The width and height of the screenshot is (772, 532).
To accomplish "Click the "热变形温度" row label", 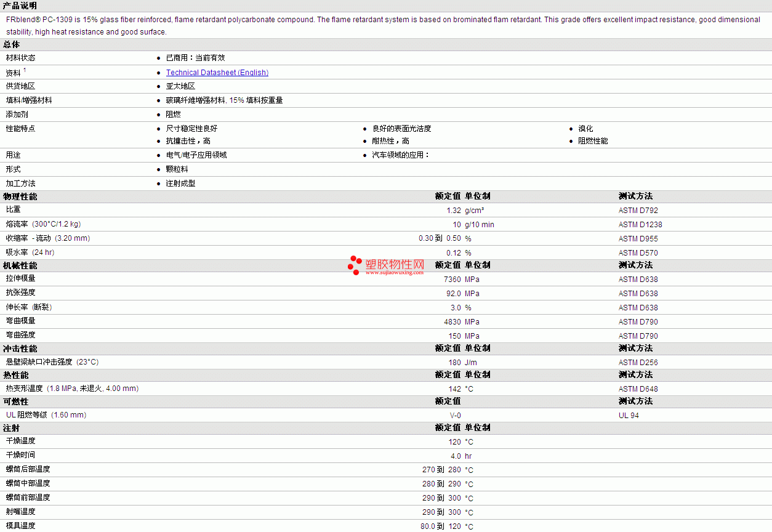I will pyautogui.click(x=73, y=389).
